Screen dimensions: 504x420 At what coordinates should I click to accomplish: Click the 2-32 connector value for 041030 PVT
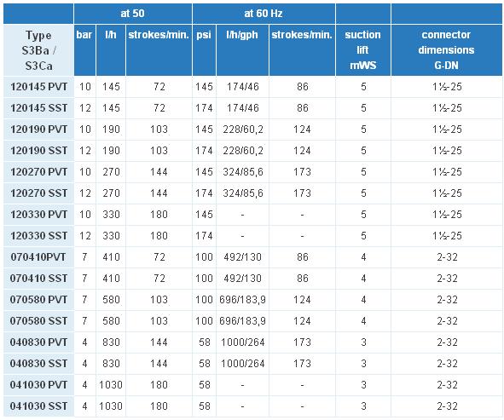[x=447, y=385]
